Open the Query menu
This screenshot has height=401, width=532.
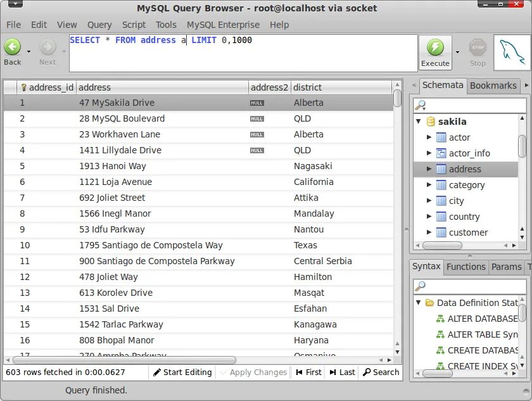(x=99, y=25)
